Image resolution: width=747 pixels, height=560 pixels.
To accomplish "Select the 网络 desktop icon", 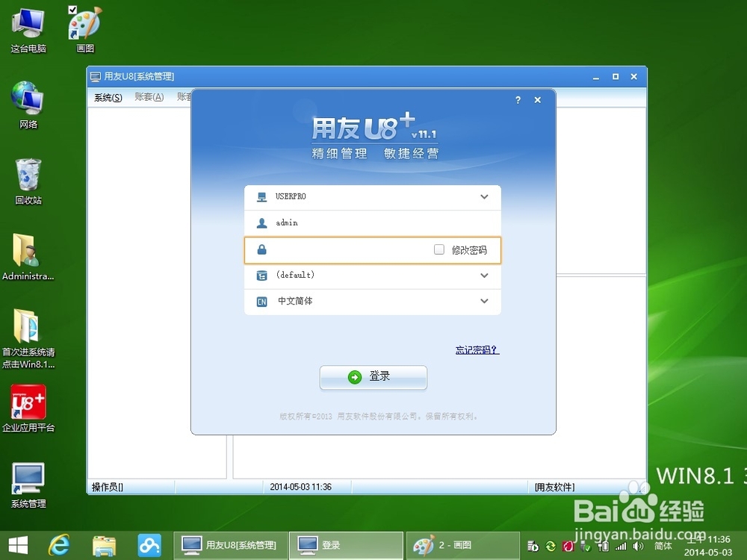I will tap(28, 105).
